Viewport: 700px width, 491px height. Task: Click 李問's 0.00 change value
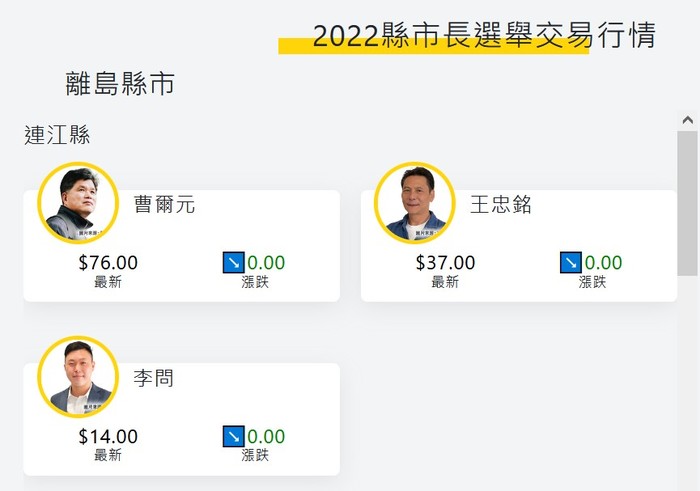click(266, 436)
